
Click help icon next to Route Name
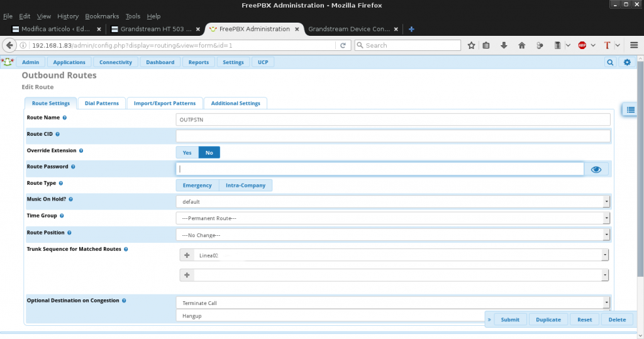[x=65, y=118]
